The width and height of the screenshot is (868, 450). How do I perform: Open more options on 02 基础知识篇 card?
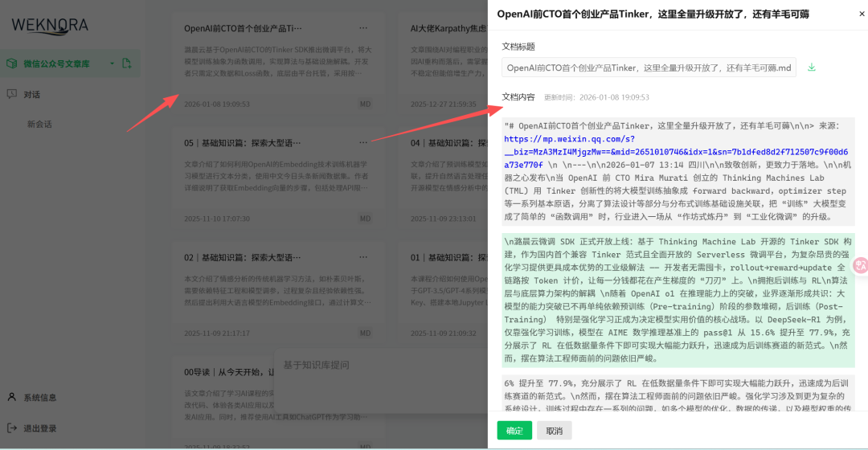pyautogui.click(x=363, y=257)
